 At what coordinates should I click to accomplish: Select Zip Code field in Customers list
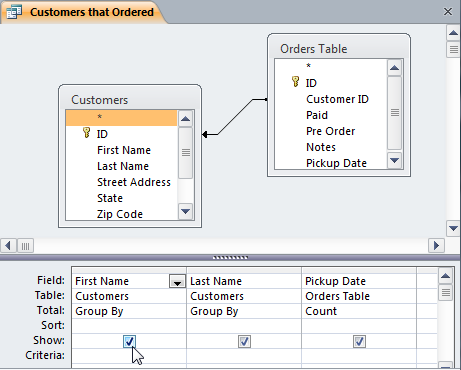tap(120, 214)
